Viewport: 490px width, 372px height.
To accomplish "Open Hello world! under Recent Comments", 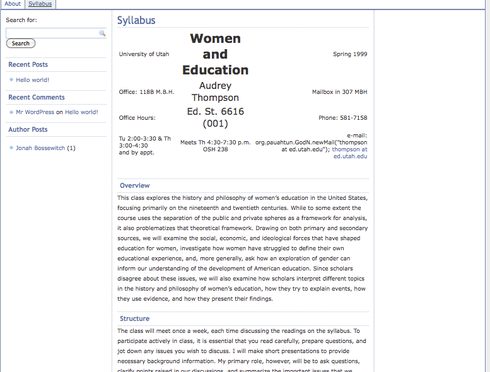I will [x=81, y=112].
